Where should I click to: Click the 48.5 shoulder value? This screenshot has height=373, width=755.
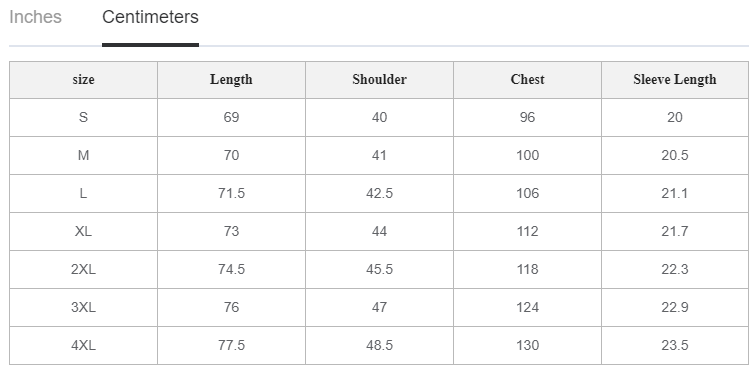379,346
